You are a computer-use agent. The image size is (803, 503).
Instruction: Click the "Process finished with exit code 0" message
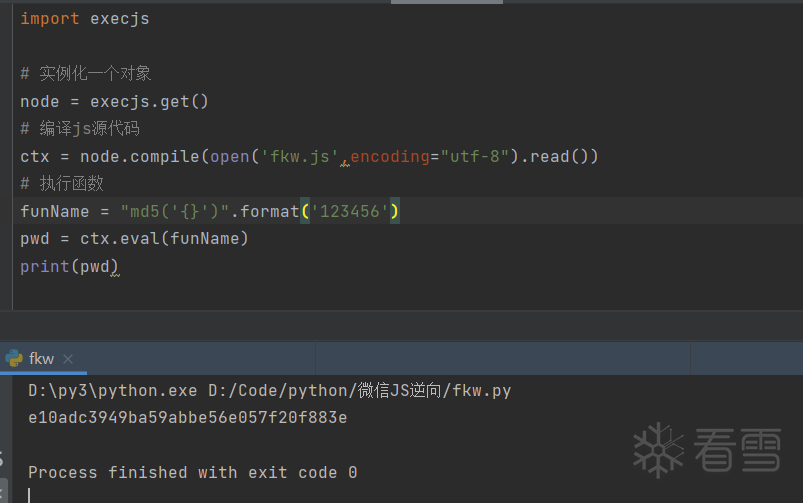coord(192,472)
